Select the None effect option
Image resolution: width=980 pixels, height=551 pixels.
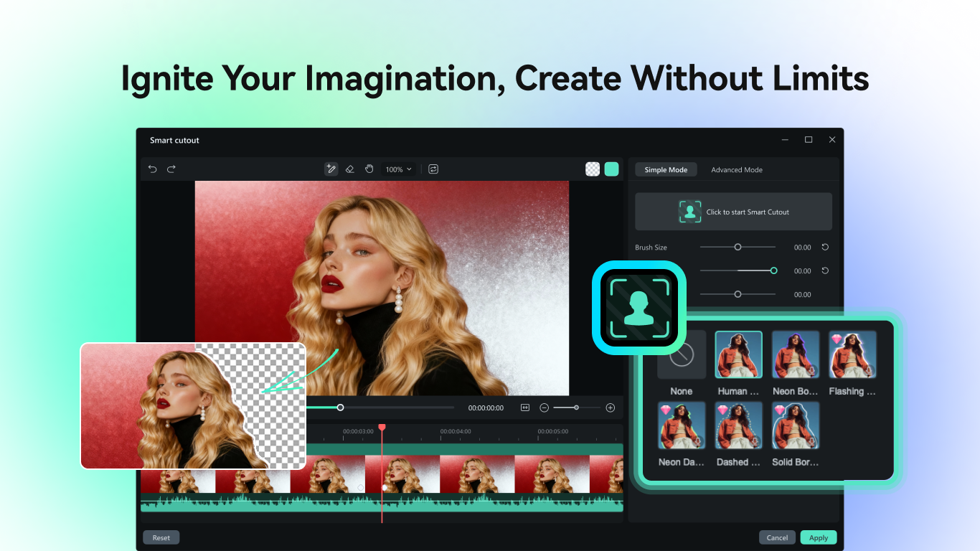[x=681, y=354]
